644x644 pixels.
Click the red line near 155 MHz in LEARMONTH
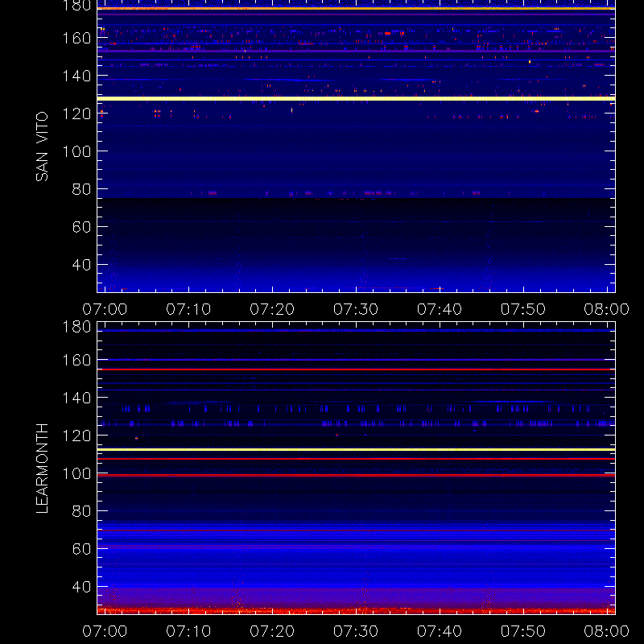(356, 369)
